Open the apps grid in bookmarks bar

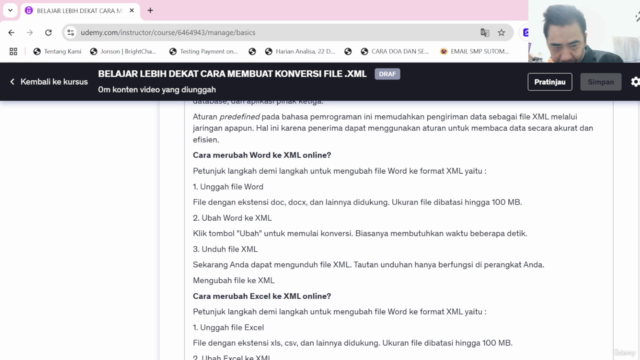tap(13, 51)
